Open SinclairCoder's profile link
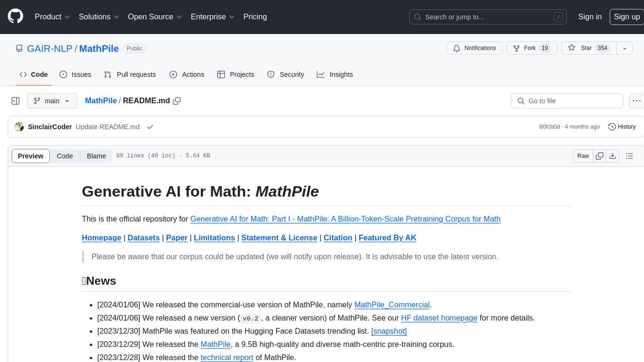The image size is (644, 362). tap(50, 127)
